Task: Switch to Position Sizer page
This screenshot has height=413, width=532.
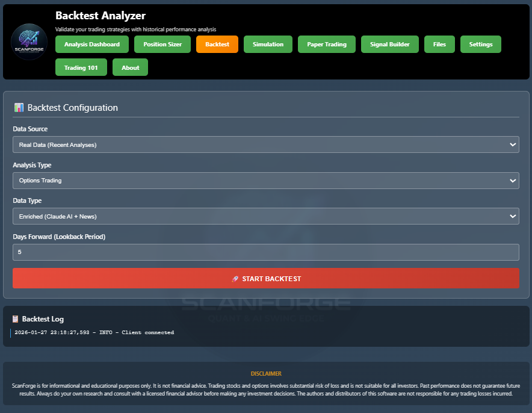Action: [x=162, y=44]
